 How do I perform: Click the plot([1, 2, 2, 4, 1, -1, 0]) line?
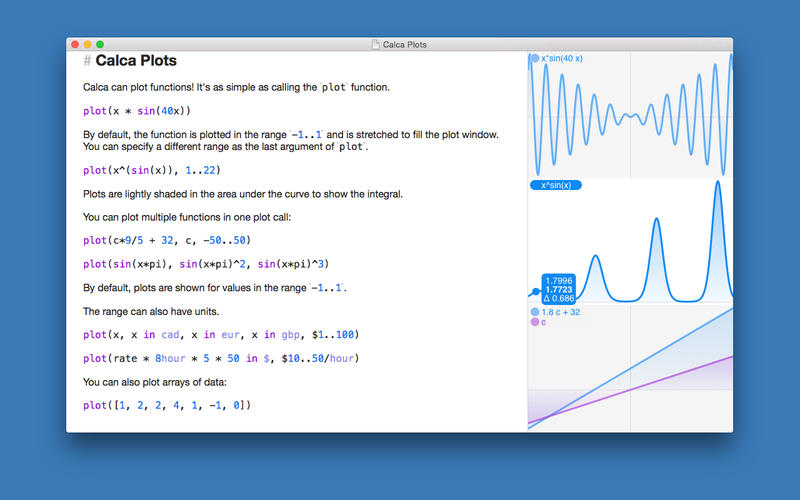pyautogui.click(x=167, y=405)
